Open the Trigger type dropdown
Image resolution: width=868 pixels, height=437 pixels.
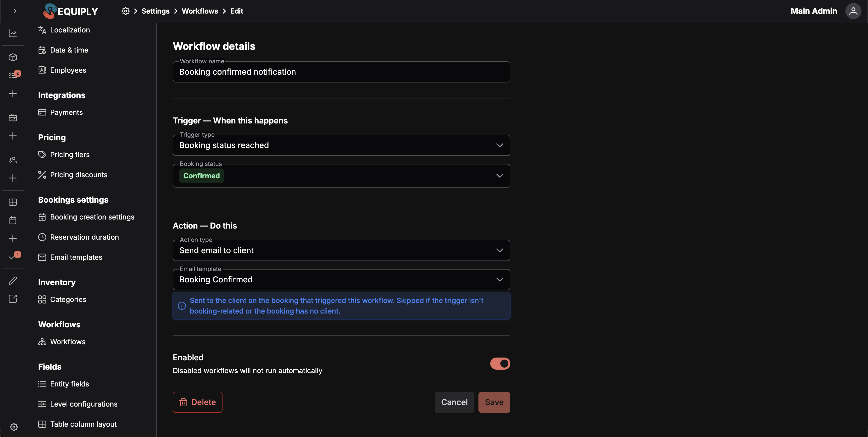(341, 145)
